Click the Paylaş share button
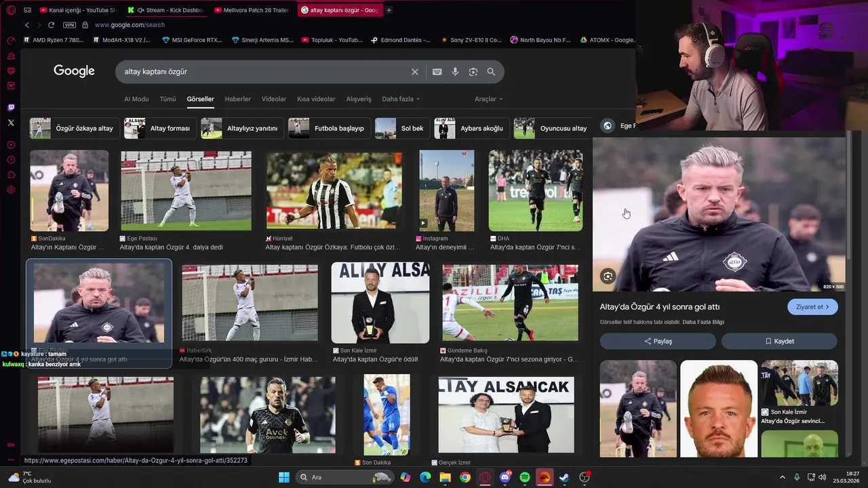This screenshot has width=868, height=488. [x=657, y=341]
